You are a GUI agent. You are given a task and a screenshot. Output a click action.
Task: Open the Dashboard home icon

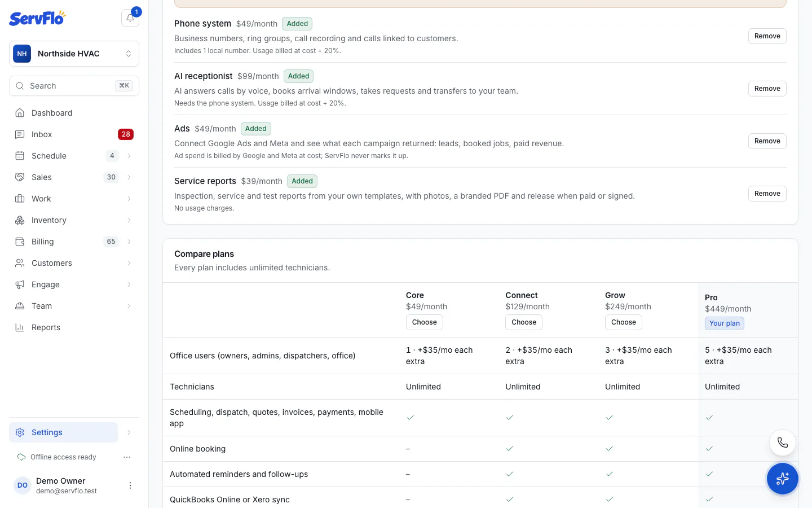coord(20,113)
